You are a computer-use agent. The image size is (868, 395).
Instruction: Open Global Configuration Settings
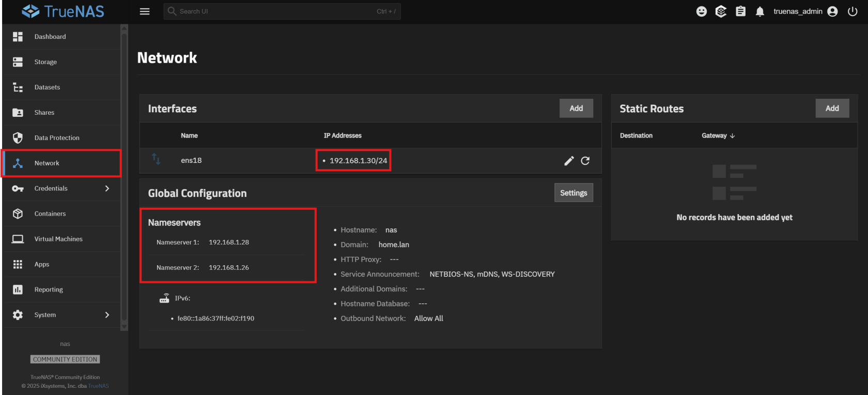tap(574, 193)
